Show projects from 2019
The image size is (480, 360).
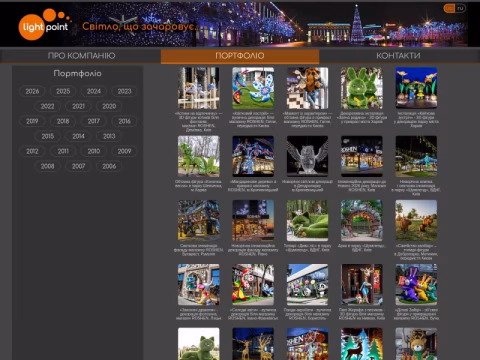pos(32,121)
